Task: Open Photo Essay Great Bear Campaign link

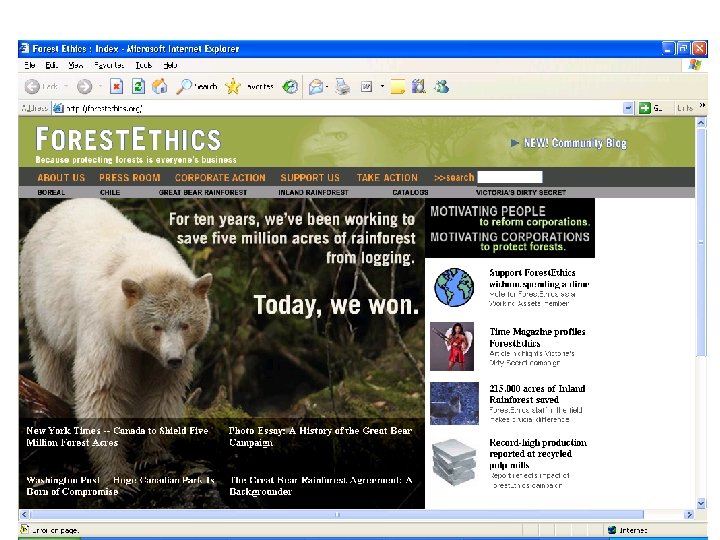Action: [x=321, y=436]
